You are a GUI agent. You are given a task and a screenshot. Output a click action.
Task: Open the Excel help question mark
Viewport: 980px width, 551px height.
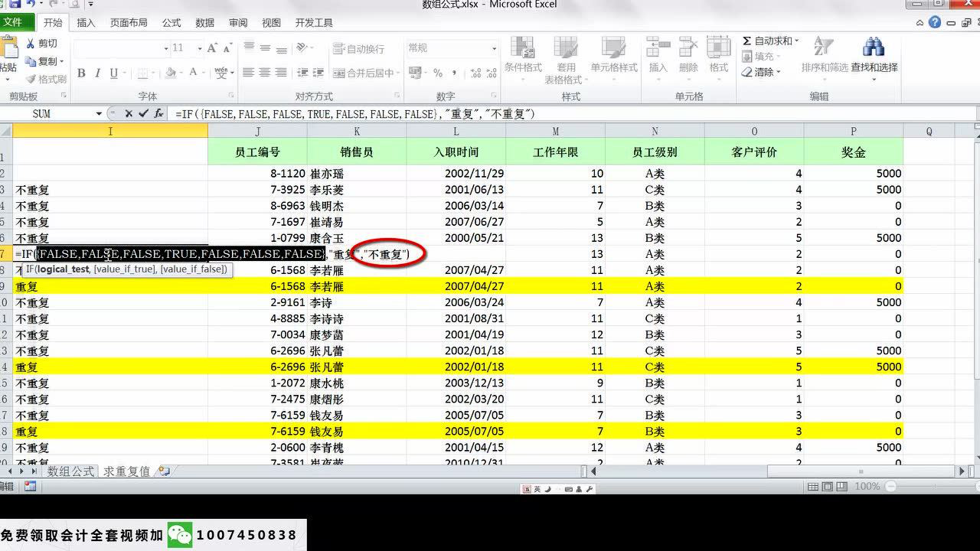935,22
